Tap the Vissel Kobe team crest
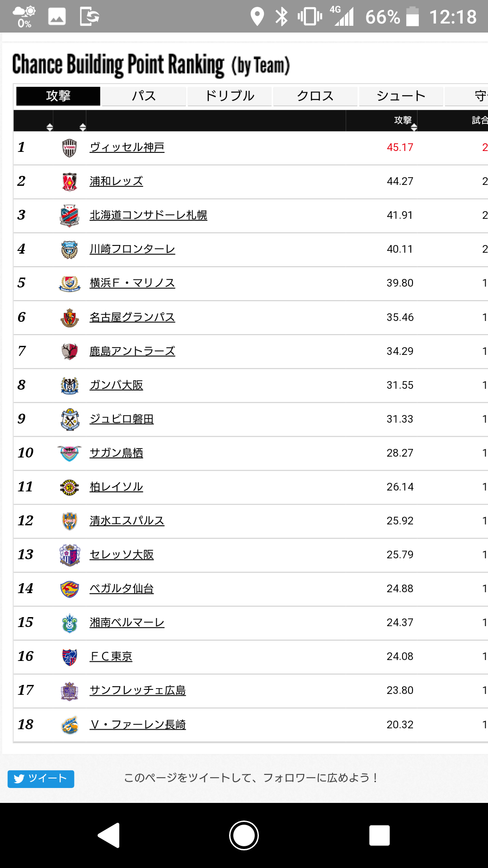488x868 pixels. (69, 148)
